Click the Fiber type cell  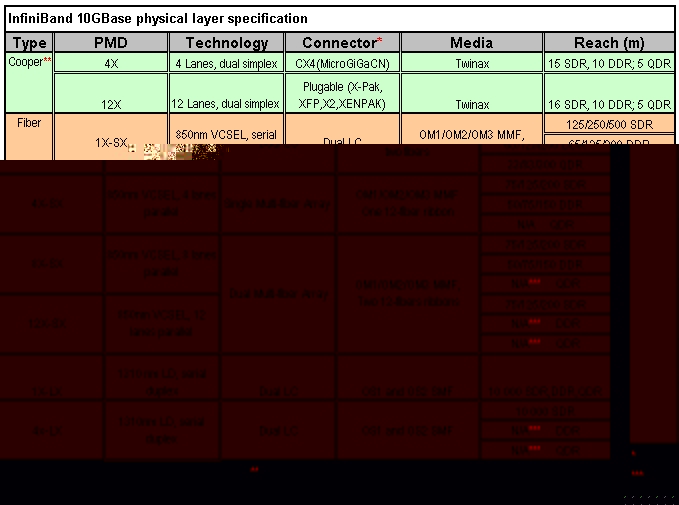pyautogui.click(x=29, y=122)
